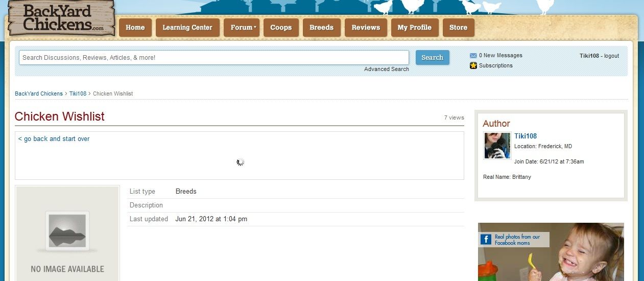This screenshot has width=644, height=281.
Task: Focus the search discussions input field
Action: [x=213, y=58]
